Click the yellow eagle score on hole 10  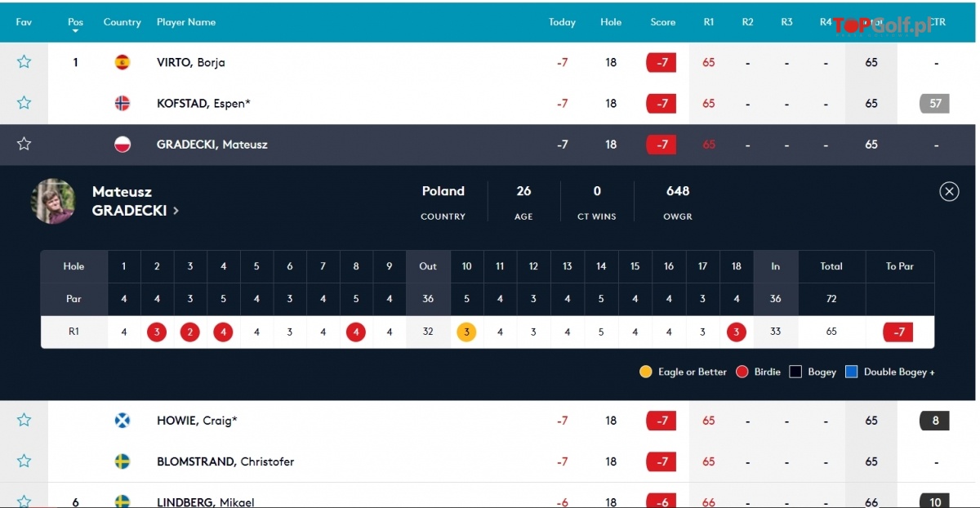(466, 332)
